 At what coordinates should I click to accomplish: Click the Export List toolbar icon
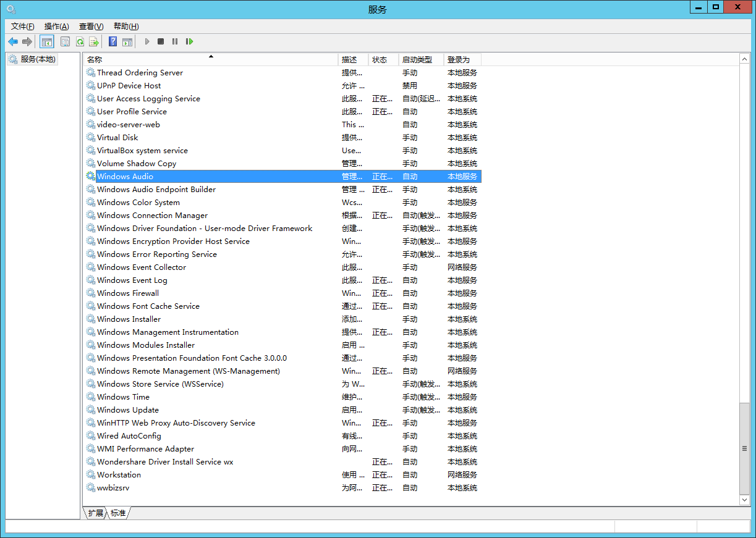[94, 41]
